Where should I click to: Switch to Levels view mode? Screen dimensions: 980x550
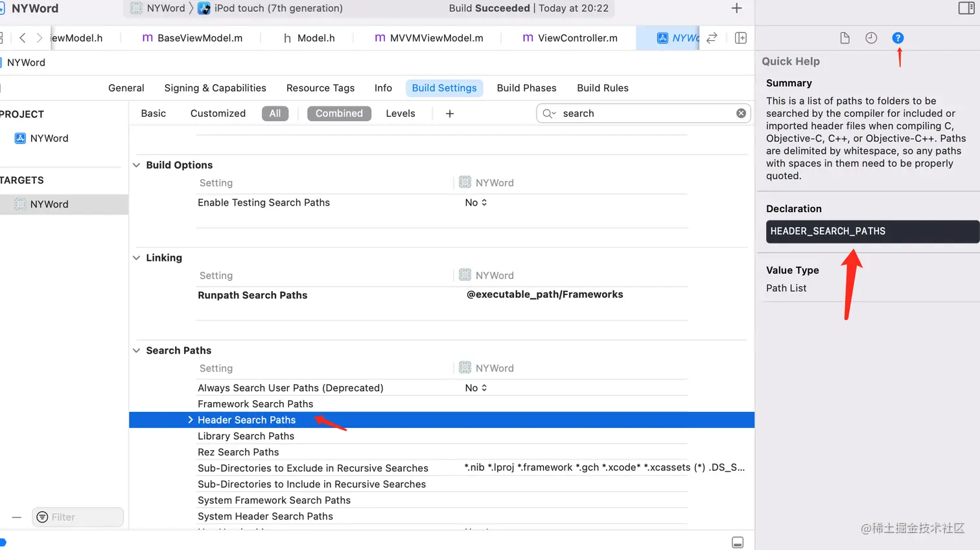click(401, 114)
